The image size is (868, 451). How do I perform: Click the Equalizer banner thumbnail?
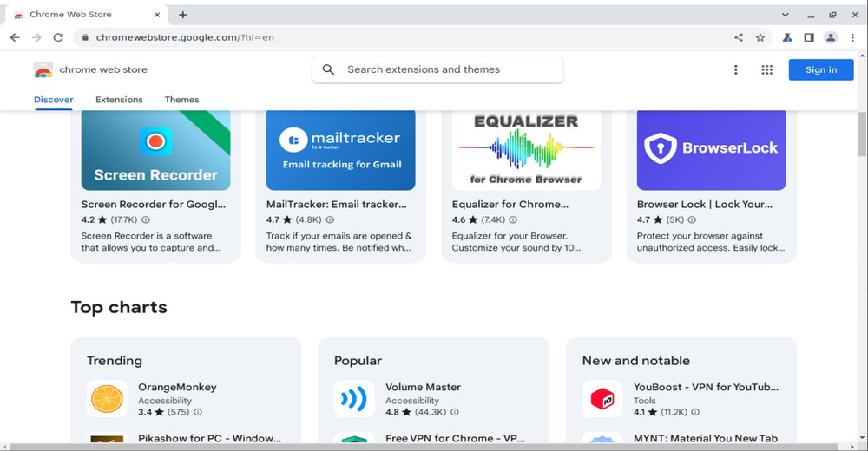527,150
